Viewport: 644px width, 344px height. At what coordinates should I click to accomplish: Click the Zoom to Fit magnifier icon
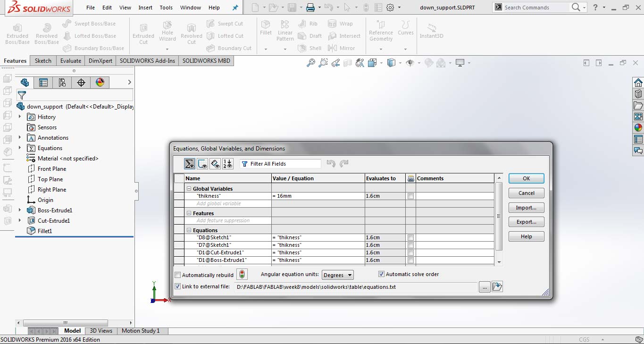(311, 63)
